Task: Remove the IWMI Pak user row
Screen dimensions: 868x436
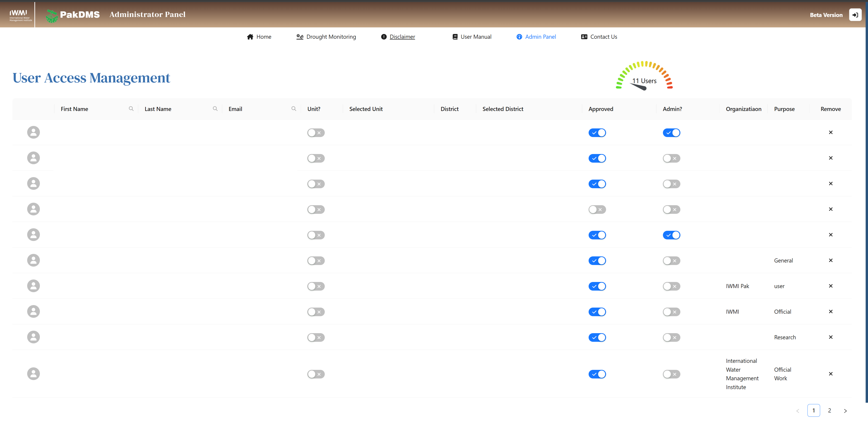Action: (x=830, y=286)
